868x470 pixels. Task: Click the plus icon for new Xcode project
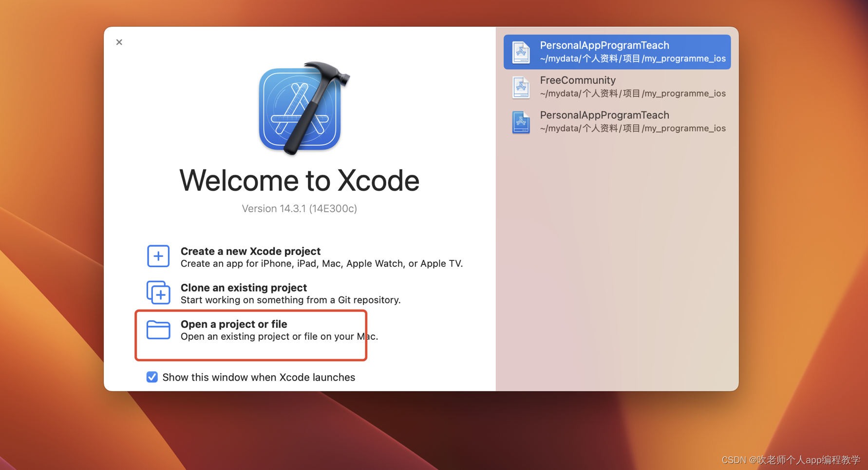tap(158, 256)
